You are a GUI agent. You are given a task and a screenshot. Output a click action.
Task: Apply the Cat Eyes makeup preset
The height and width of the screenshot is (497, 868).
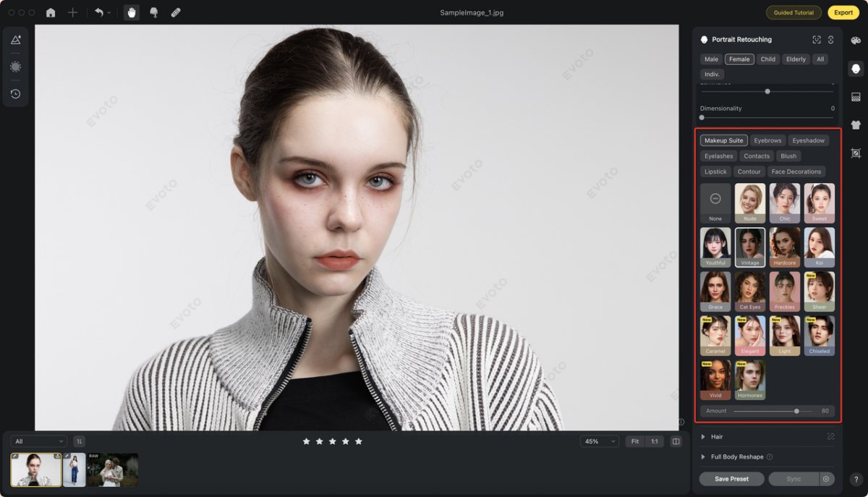750,292
